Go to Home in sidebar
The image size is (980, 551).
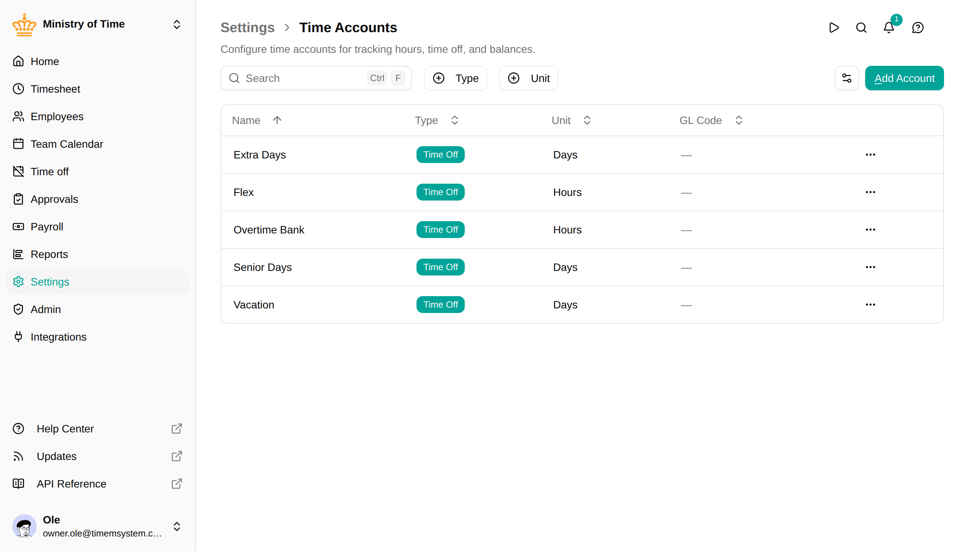click(98, 61)
